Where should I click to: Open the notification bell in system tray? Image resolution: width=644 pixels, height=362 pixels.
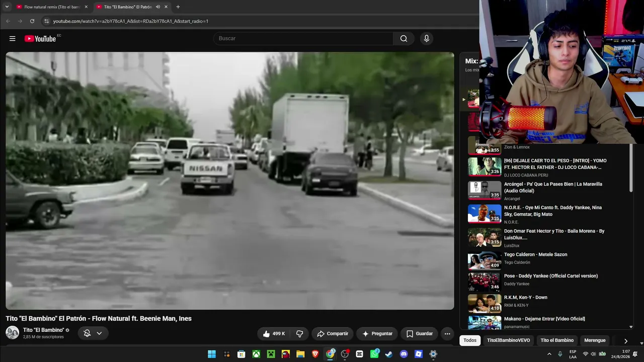coord(635,354)
